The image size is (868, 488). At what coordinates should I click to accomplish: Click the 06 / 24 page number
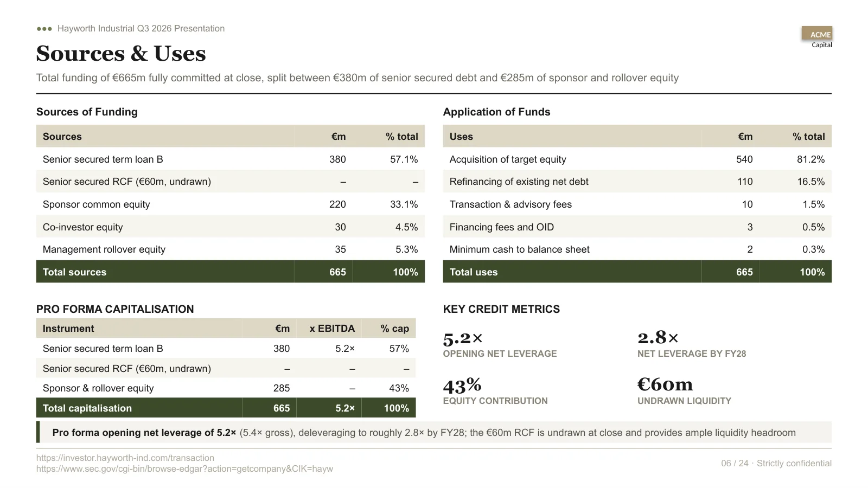point(735,463)
